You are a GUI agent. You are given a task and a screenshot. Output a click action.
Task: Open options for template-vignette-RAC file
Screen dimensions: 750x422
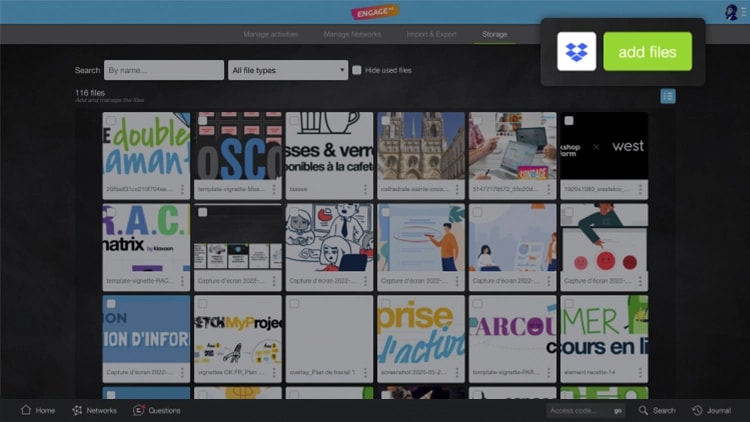pos(182,281)
